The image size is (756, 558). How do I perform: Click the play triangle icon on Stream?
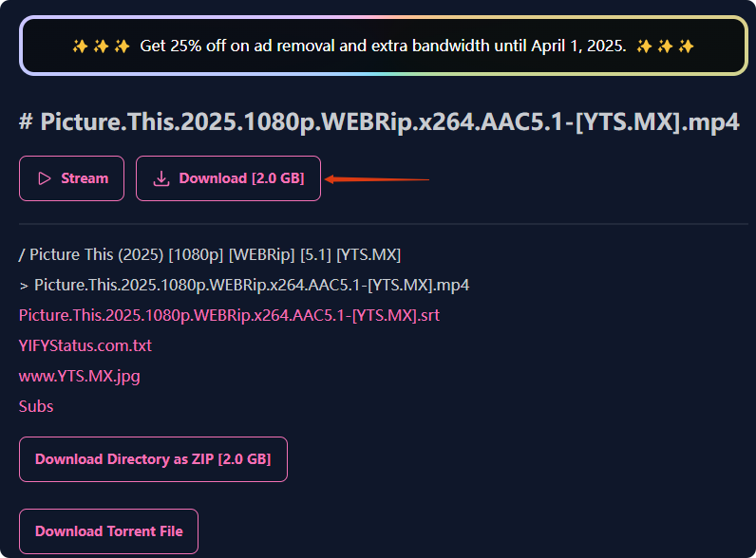[x=44, y=178]
